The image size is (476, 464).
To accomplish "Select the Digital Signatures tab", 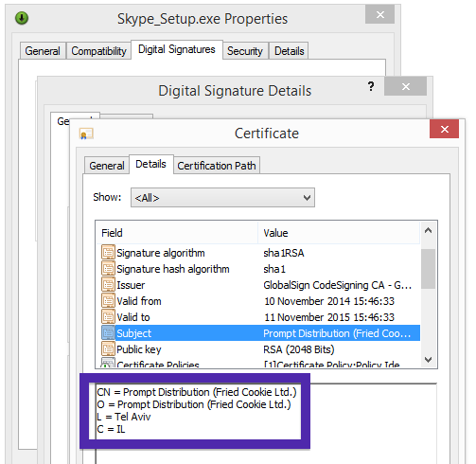I will click(177, 49).
